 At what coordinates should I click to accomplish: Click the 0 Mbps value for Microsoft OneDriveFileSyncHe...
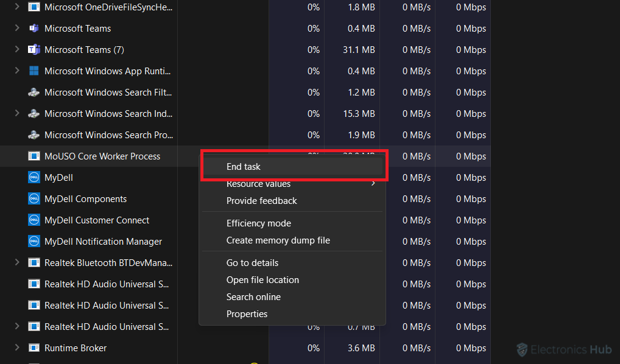tap(471, 7)
